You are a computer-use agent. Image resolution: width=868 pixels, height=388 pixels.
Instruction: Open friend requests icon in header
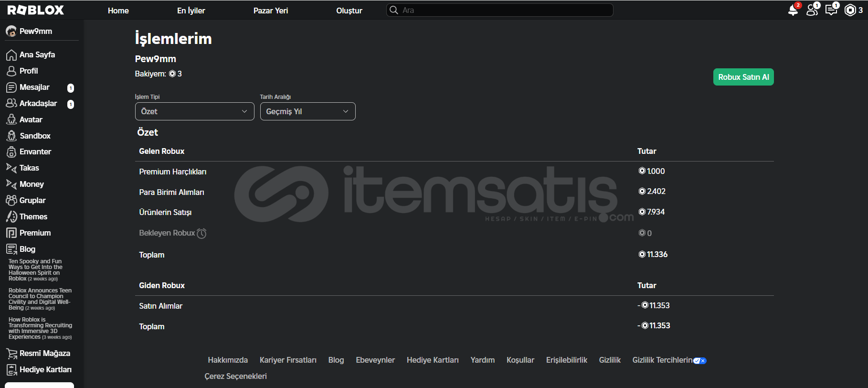(x=812, y=10)
